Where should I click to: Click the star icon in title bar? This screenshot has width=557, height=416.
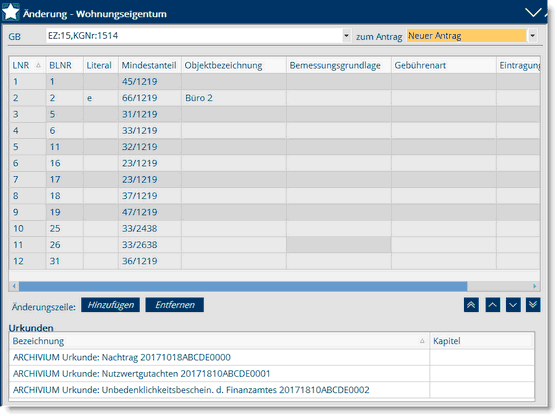coord(11,12)
